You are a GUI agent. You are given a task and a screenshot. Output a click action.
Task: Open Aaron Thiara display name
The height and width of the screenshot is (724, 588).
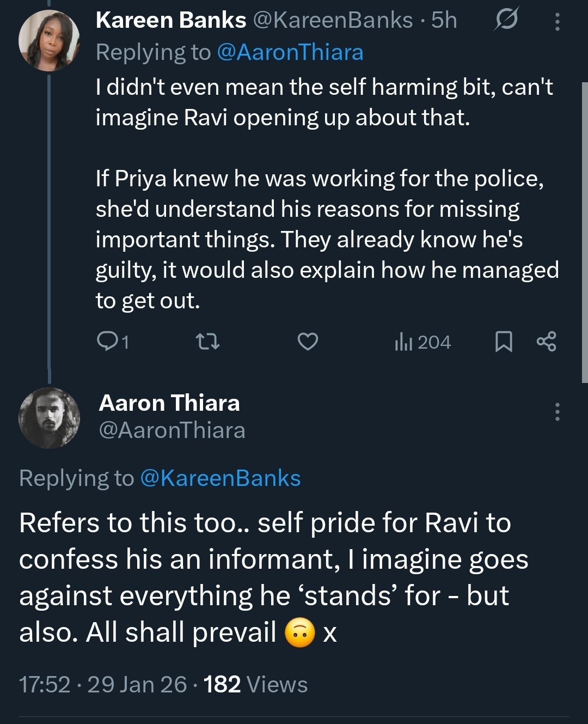click(169, 403)
